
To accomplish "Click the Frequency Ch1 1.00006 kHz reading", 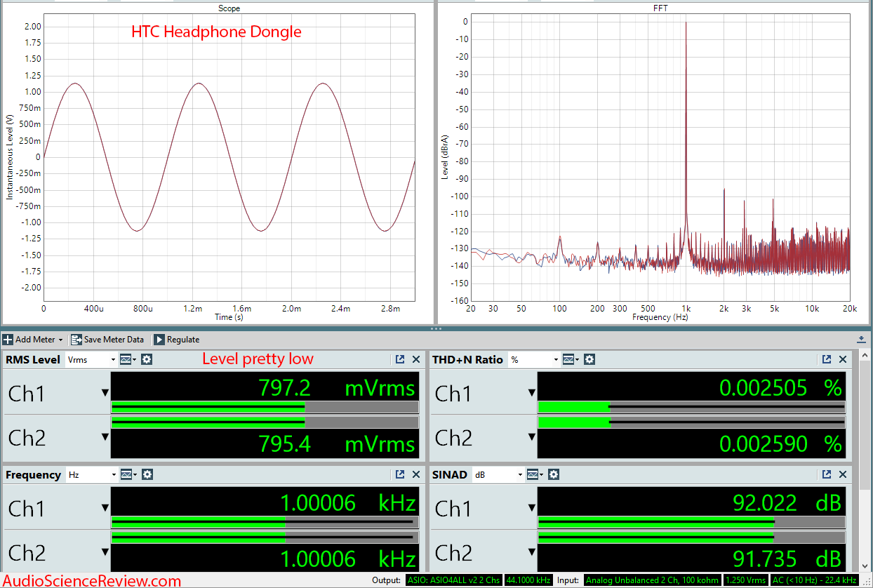I will point(348,502).
